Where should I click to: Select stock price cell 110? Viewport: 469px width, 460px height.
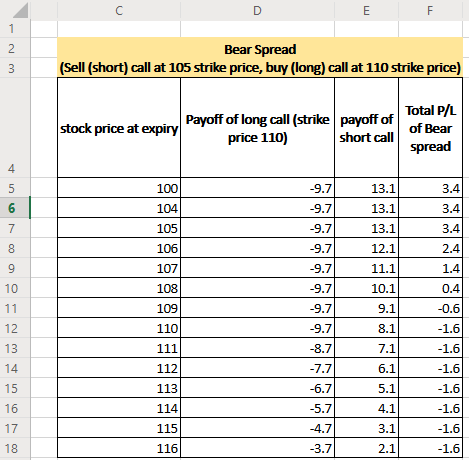tap(119, 328)
